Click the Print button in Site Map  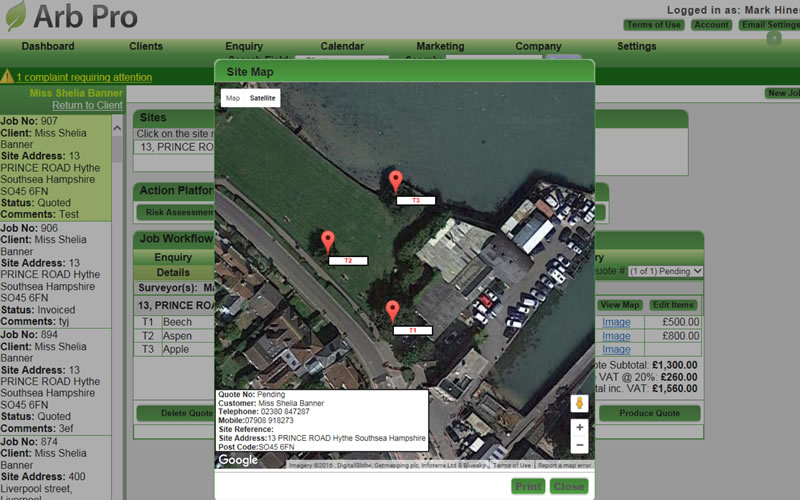pos(528,486)
